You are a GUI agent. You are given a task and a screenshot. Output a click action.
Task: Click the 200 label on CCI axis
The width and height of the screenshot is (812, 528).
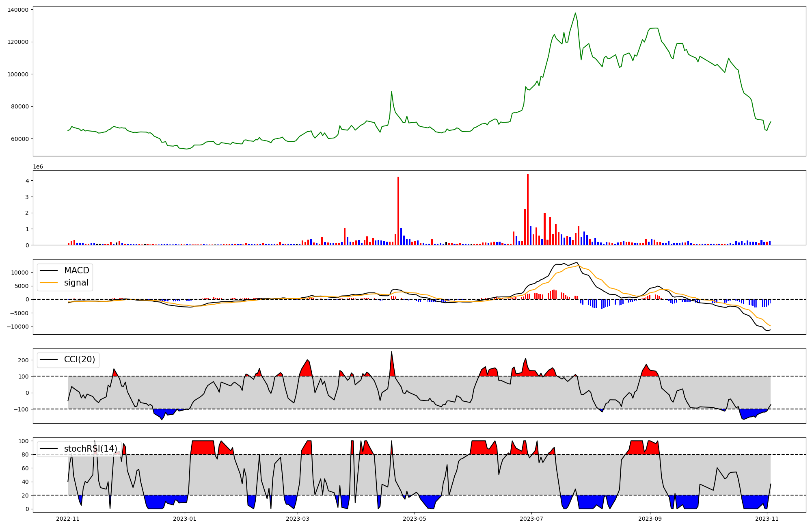click(x=24, y=360)
